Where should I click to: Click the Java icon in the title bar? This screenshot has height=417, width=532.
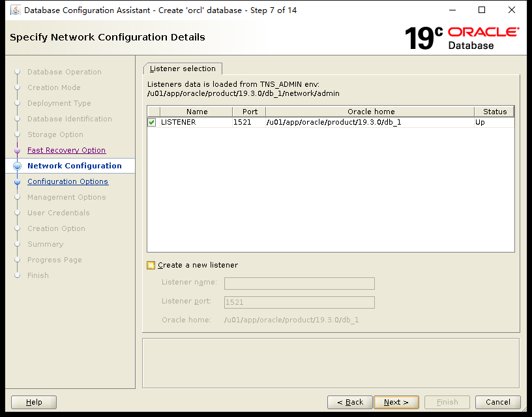[15, 10]
